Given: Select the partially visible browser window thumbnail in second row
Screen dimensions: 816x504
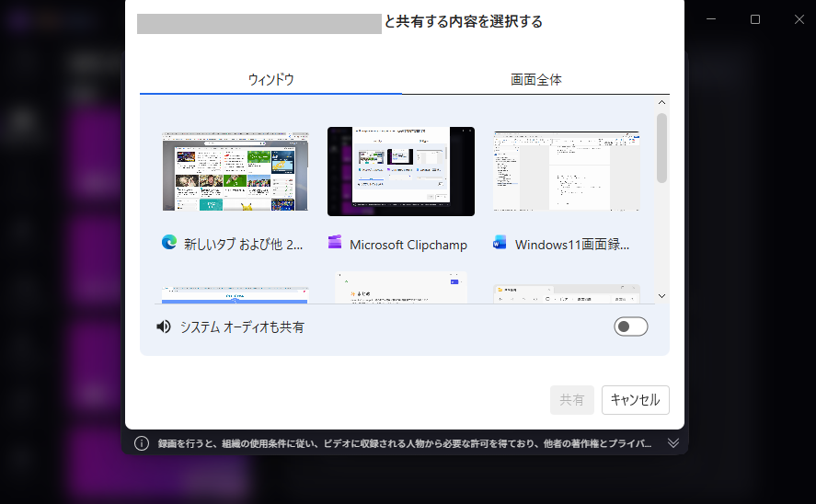Looking at the screenshot, I should (x=236, y=295).
